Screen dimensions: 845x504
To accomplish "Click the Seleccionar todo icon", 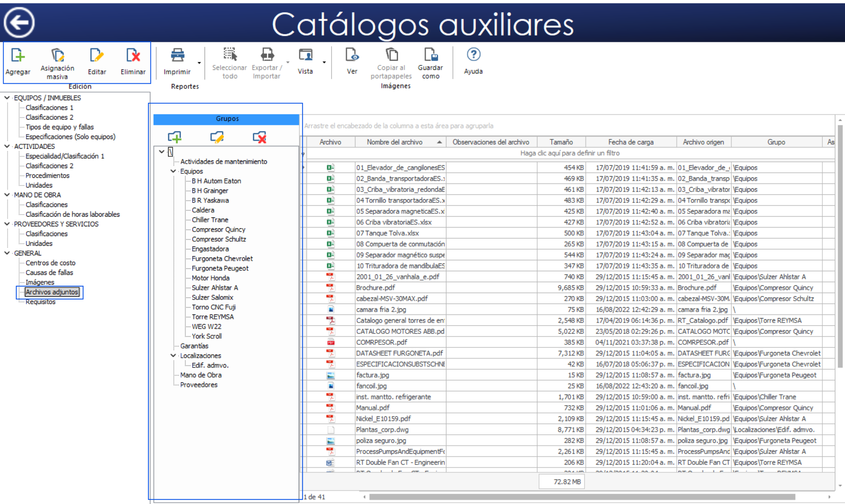I will (x=230, y=55).
